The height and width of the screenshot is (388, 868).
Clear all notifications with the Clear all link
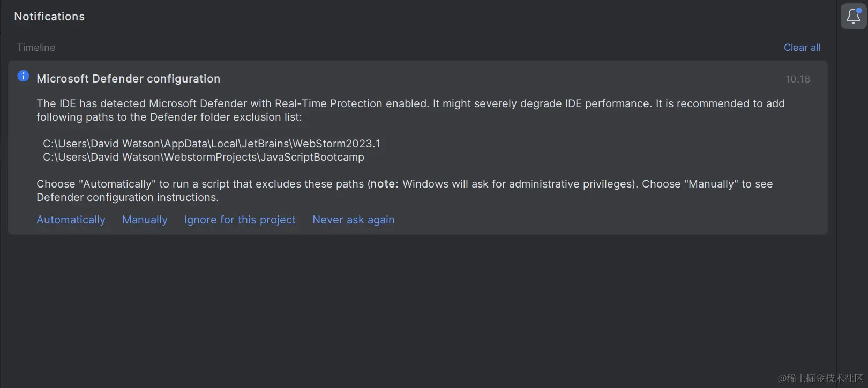tap(802, 47)
